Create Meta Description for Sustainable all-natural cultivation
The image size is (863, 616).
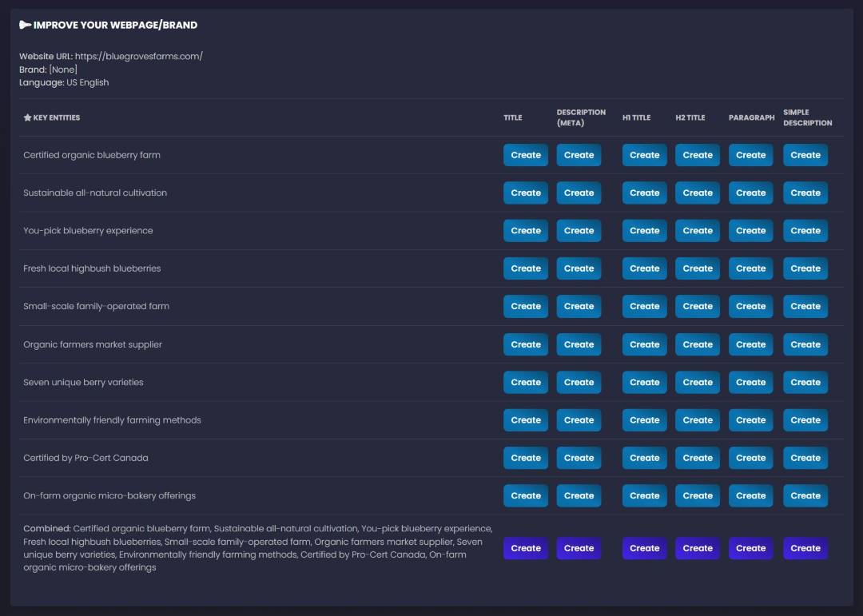pos(579,193)
